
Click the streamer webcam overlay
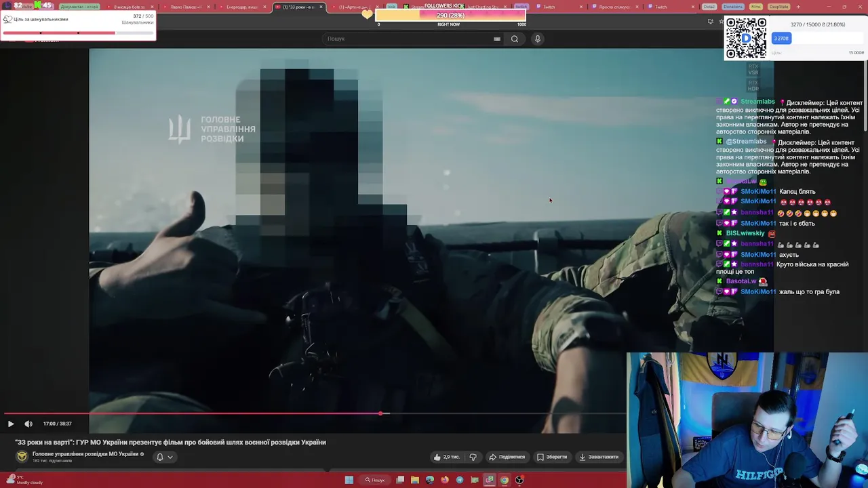click(747, 420)
